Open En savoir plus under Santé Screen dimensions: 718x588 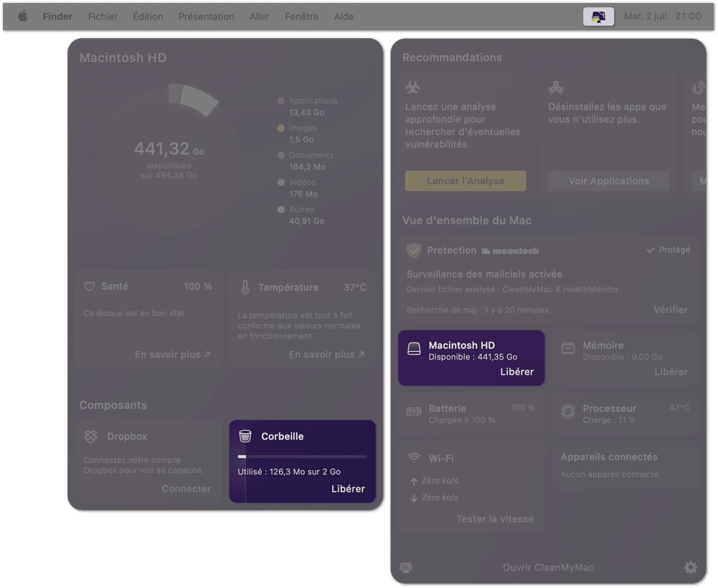pyautogui.click(x=173, y=355)
